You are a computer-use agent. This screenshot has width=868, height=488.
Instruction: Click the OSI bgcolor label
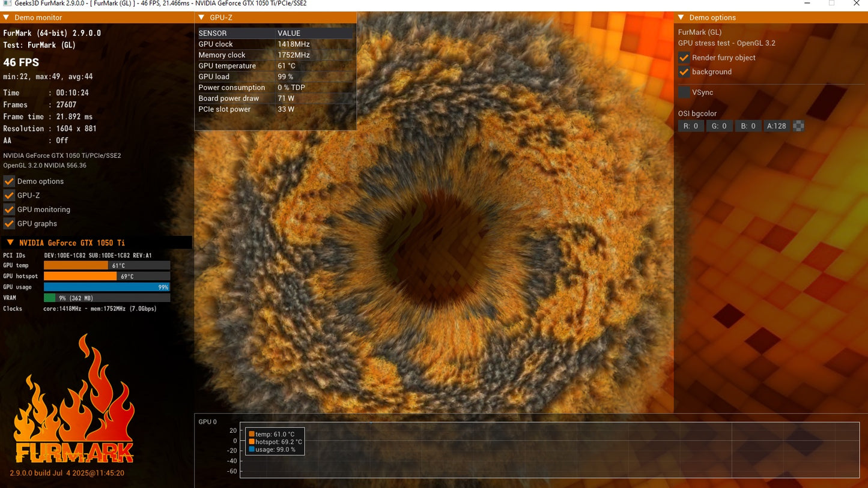[x=697, y=113]
